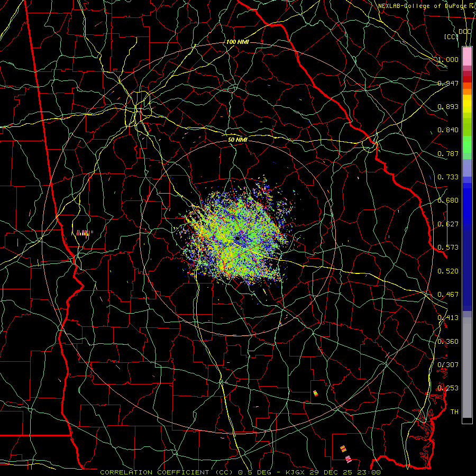Pick the pink band of the color bar
The image size is (476, 476).
(x=467, y=57)
